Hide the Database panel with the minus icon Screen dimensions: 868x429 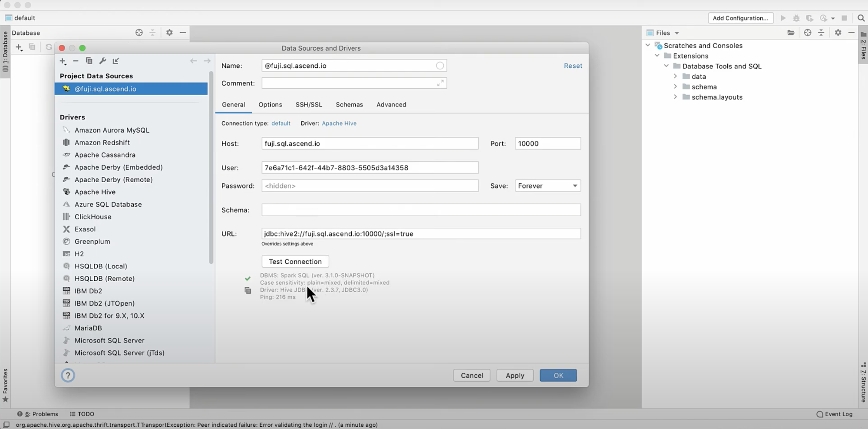(183, 33)
